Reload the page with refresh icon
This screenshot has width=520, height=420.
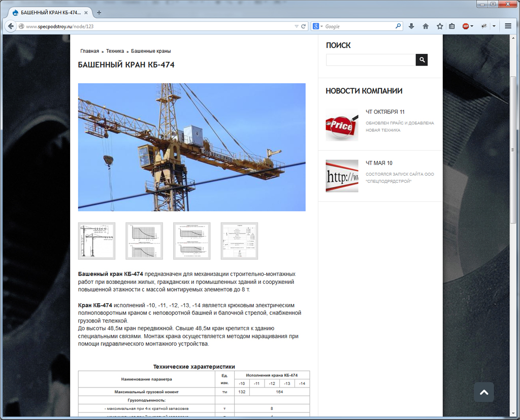[x=303, y=26]
